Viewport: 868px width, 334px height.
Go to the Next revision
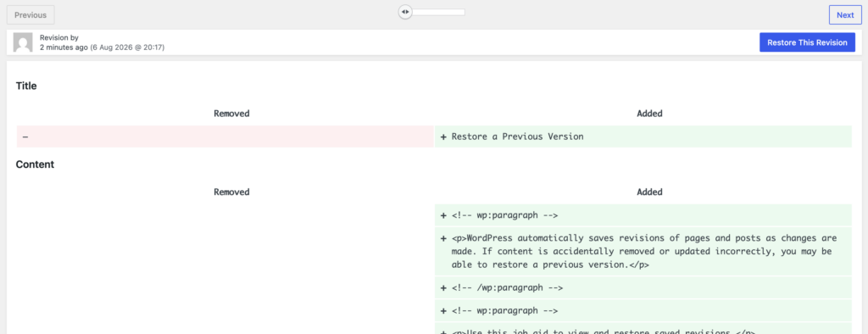(x=845, y=15)
